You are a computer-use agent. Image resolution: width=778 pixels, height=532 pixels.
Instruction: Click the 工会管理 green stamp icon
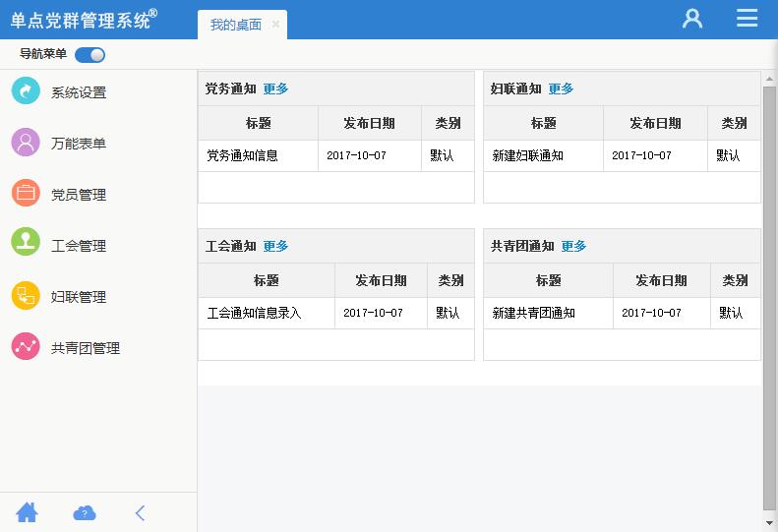pyautogui.click(x=26, y=242)
